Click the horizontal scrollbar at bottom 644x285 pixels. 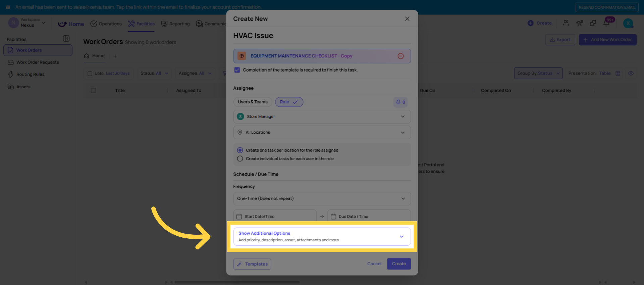237,282
